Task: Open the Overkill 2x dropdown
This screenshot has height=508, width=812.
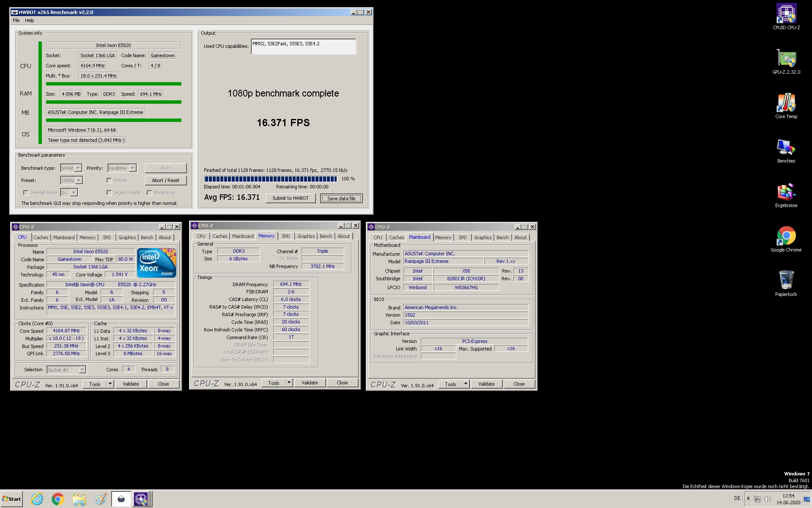Action: tap(74, 193)
